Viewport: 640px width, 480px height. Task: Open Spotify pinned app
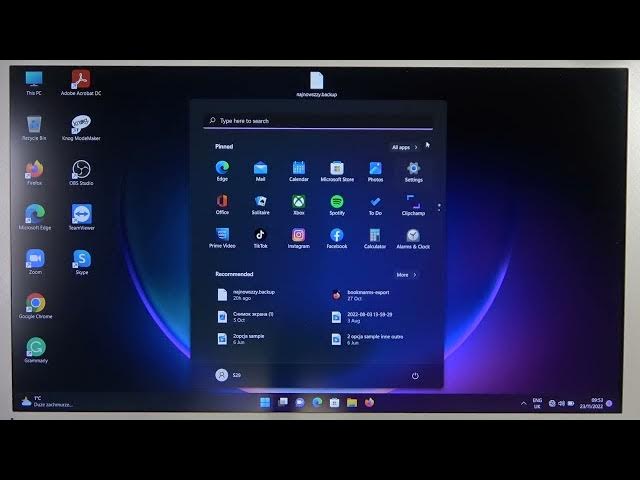point(337,204)
